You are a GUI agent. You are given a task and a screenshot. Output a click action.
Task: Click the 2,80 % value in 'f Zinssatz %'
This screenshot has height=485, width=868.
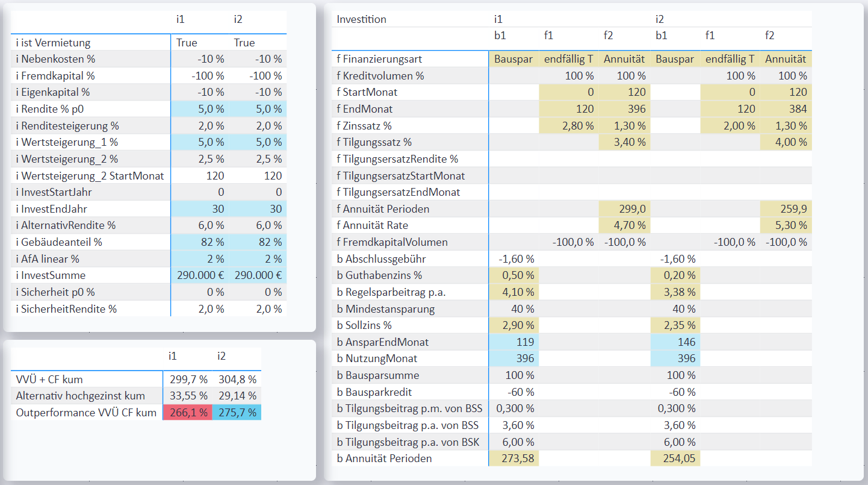569,126
